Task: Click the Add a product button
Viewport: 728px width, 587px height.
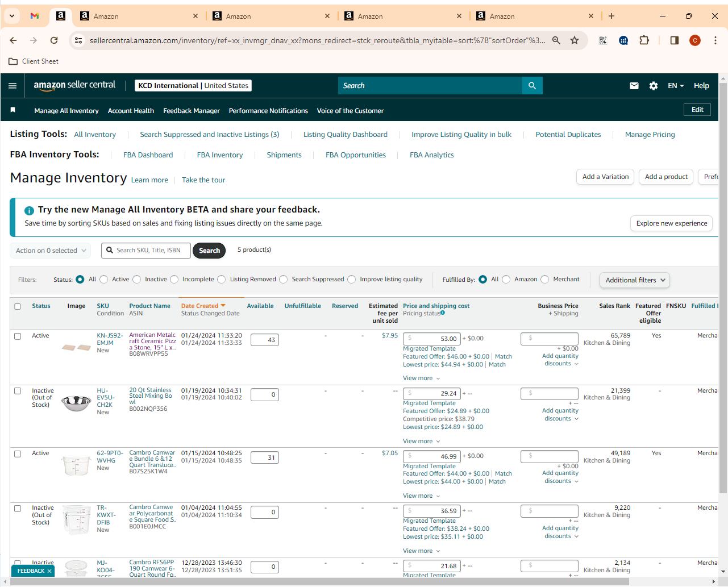Action: (x=667, y=177)
